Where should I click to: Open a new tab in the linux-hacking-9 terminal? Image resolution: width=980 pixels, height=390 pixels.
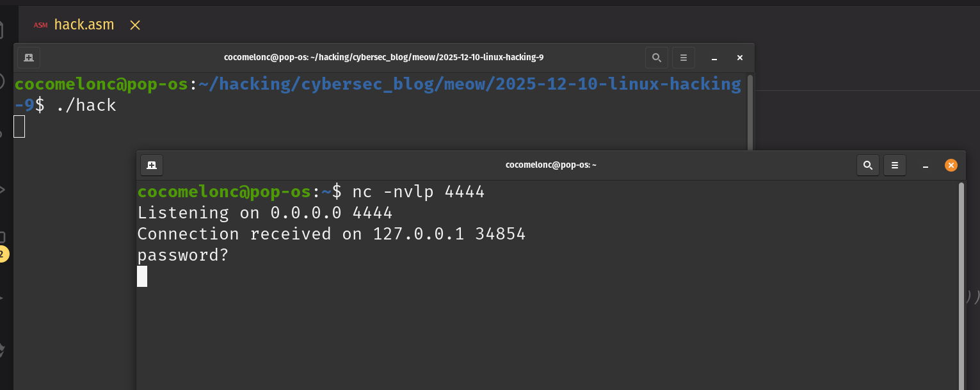coord(29,58)
